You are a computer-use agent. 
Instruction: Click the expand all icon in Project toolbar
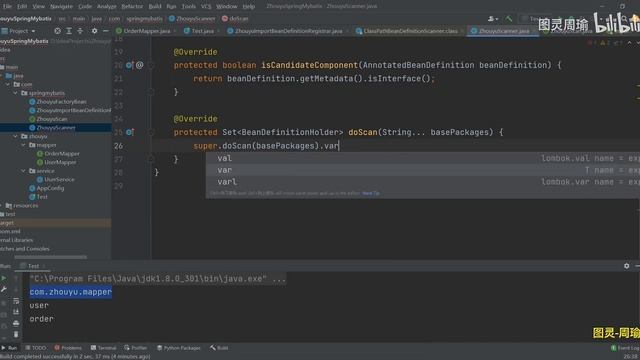point(69,31)
